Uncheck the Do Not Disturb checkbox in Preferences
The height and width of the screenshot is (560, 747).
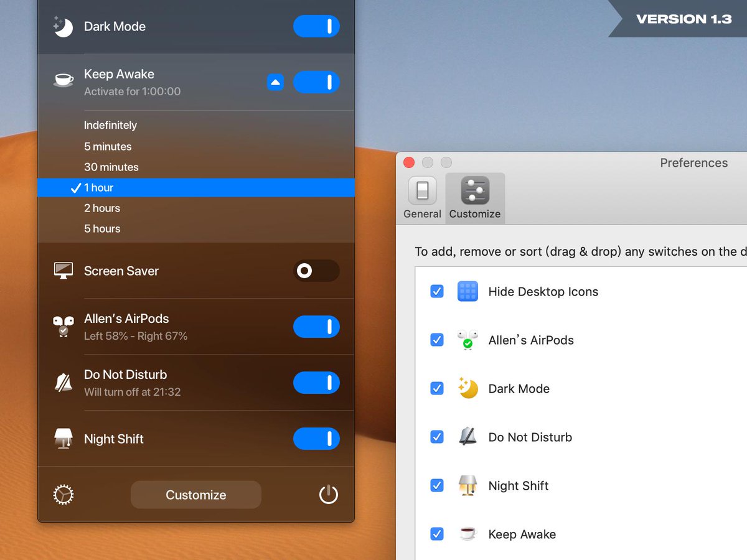coord(437,437)
